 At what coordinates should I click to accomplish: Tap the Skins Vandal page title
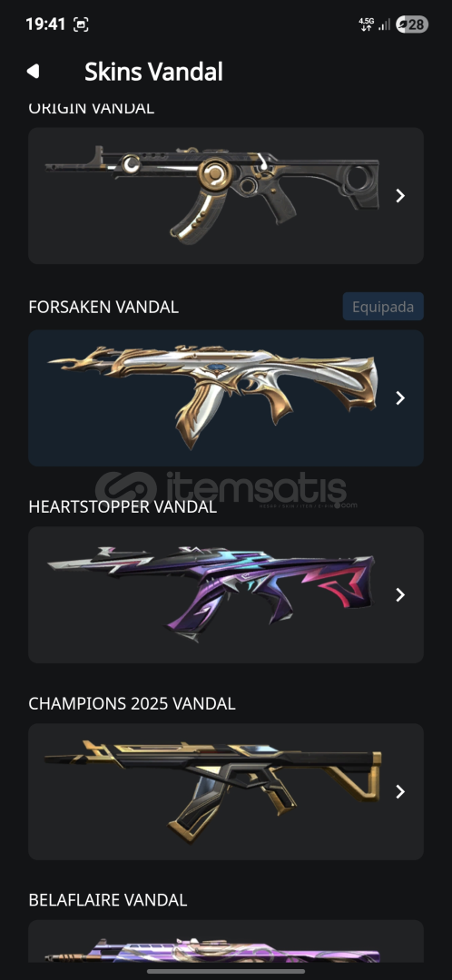(153, 72)
